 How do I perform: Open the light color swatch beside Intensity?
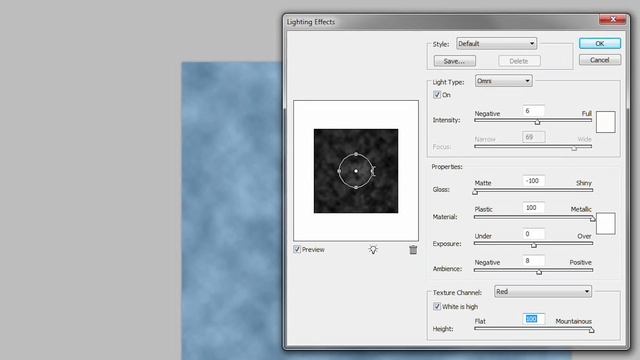click(605, 122)
